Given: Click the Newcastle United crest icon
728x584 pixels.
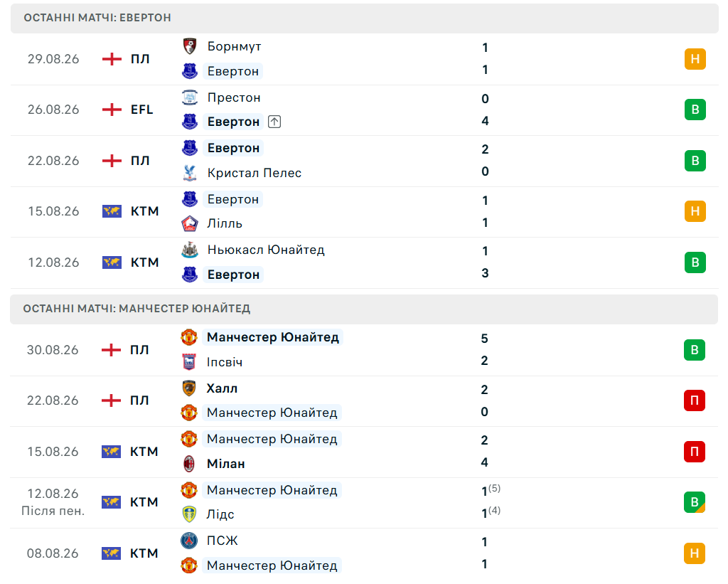Looking at the screenshot, I should [189, 250].
